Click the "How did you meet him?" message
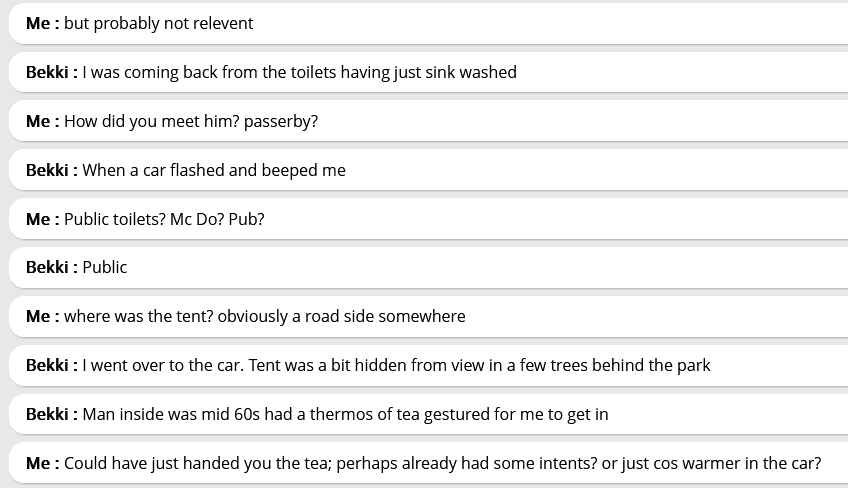 click(x=190, y=121)
